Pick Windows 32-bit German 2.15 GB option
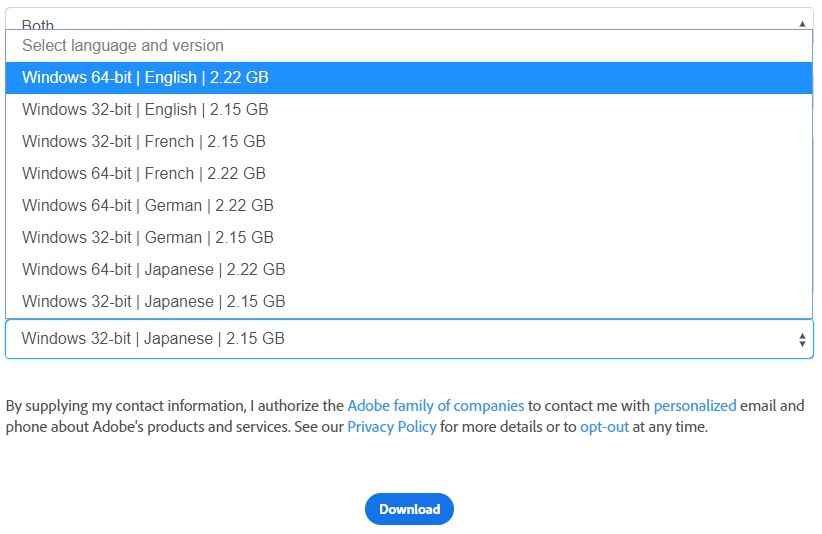The width and height of the screenshot is (822, 534). click(409, 237)
